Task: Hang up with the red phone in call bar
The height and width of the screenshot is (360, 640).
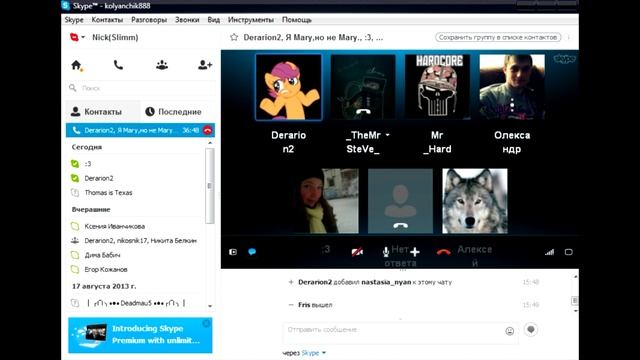Action: 444,252
